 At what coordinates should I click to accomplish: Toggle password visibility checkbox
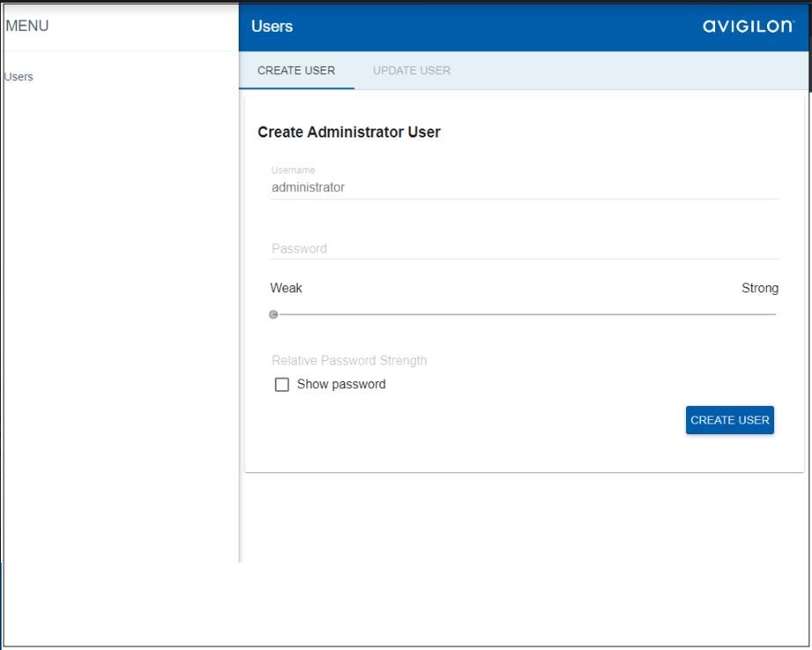click(x=283, y=384)
